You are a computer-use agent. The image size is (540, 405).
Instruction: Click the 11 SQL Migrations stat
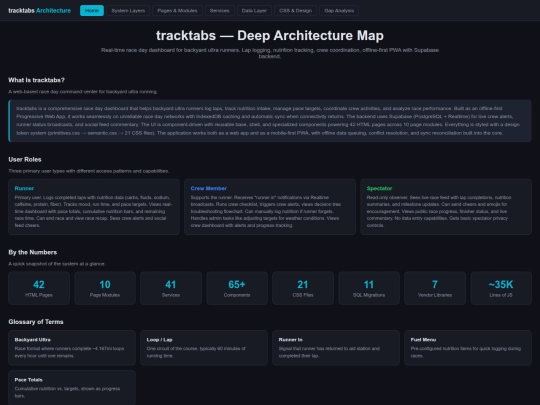369,288
